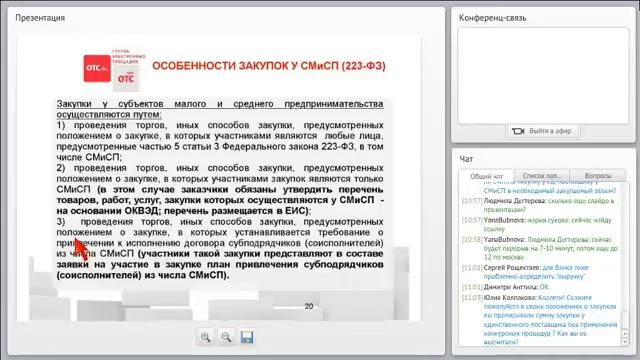Switch to the Общий чат tab
The width and height of the screenshot is (640, 360).
click(x=486, y=176)
